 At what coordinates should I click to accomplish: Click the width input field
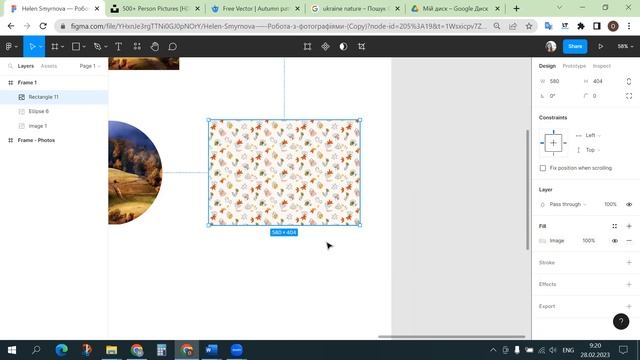[560, 81]
